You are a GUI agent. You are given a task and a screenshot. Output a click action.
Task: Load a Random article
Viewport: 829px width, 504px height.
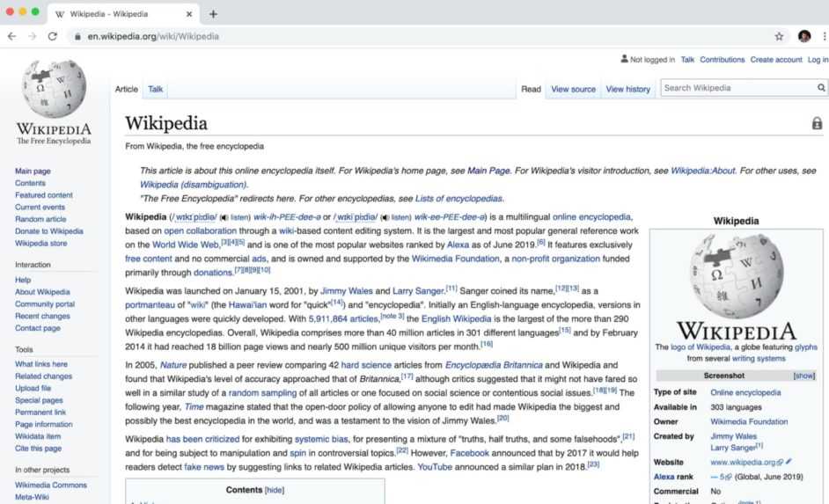click(40, 219)
